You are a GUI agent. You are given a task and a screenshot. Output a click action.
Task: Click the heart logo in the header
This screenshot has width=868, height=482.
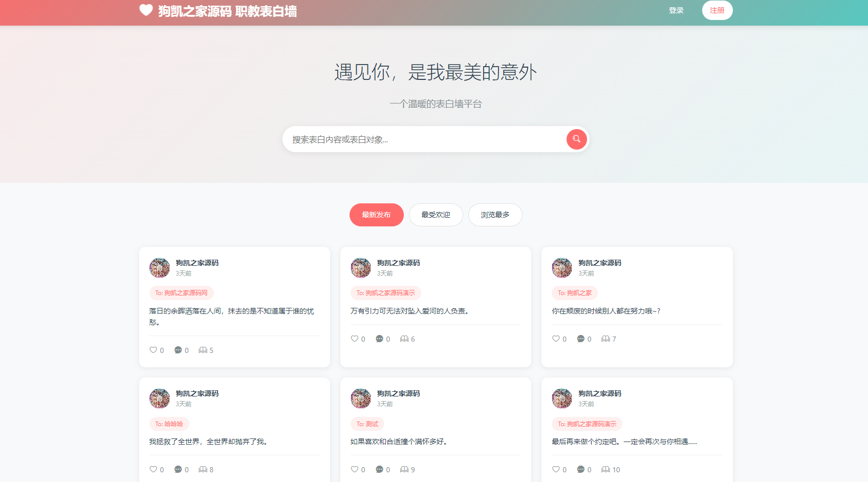coord(146,10)
